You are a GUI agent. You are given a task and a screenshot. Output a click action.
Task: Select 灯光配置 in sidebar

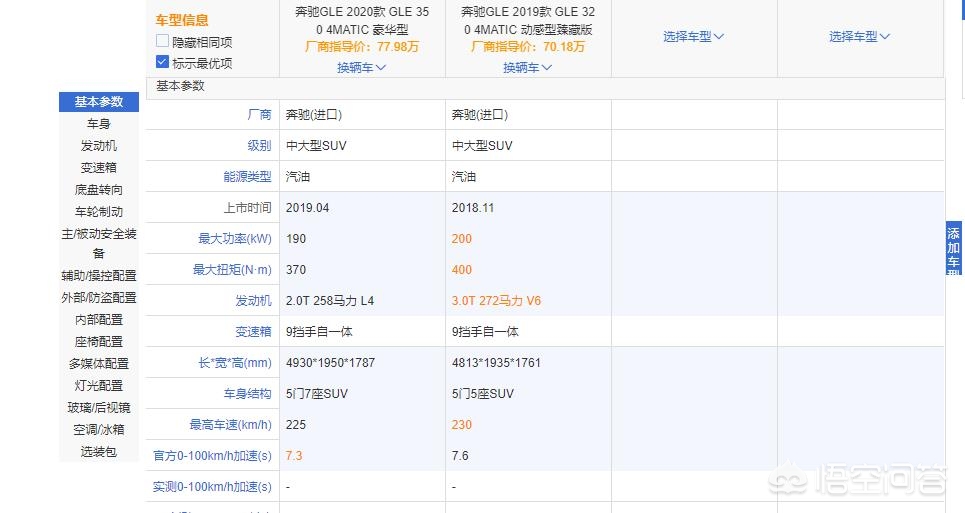pyautogui.click(x=99, y=386)
